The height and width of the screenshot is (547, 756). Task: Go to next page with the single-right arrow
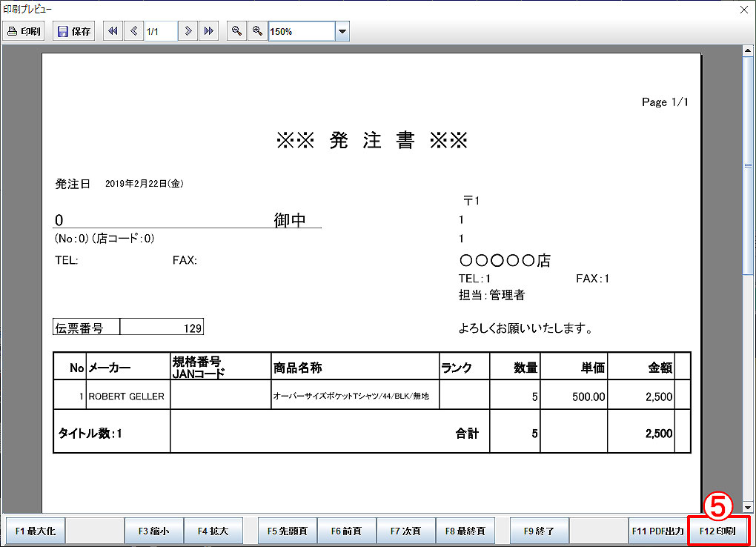coord(188,31)
